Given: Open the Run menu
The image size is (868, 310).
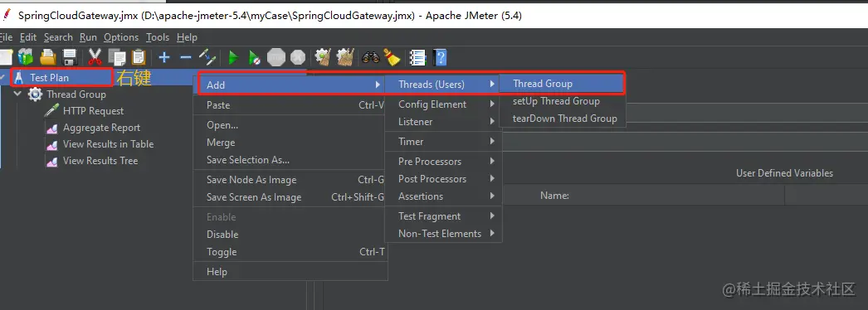Looking at the screenshot, I should [x=88, y=37].
